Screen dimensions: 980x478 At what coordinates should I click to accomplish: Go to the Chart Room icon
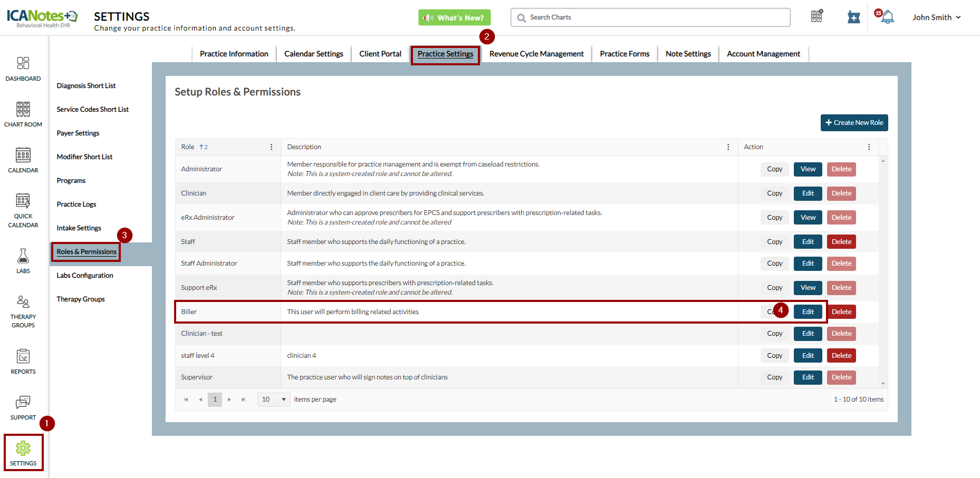point(23,110)
